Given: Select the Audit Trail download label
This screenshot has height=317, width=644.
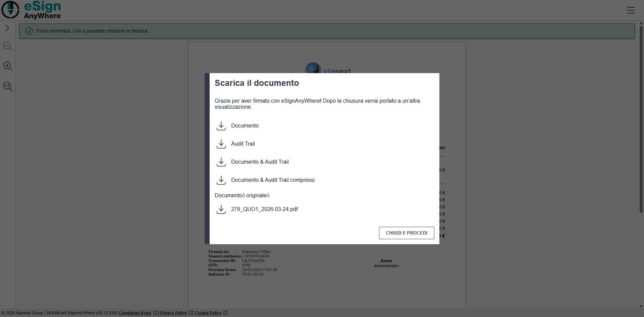Looking at the screenshot, I should coord(243,144).
